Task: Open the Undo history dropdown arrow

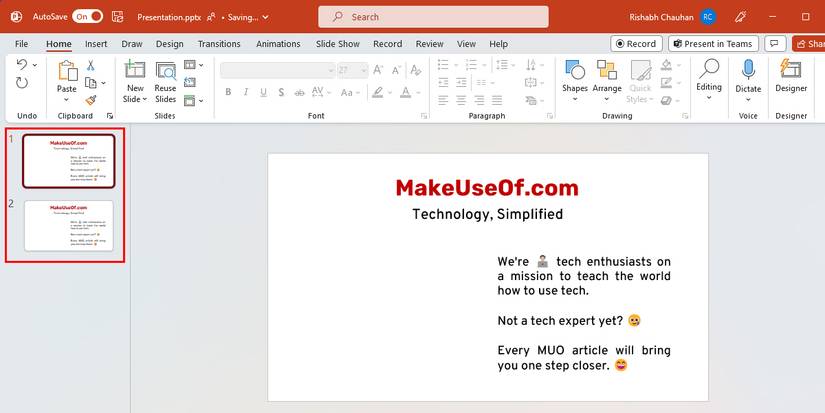Action: pyautogui.click(x=35, y=65)
